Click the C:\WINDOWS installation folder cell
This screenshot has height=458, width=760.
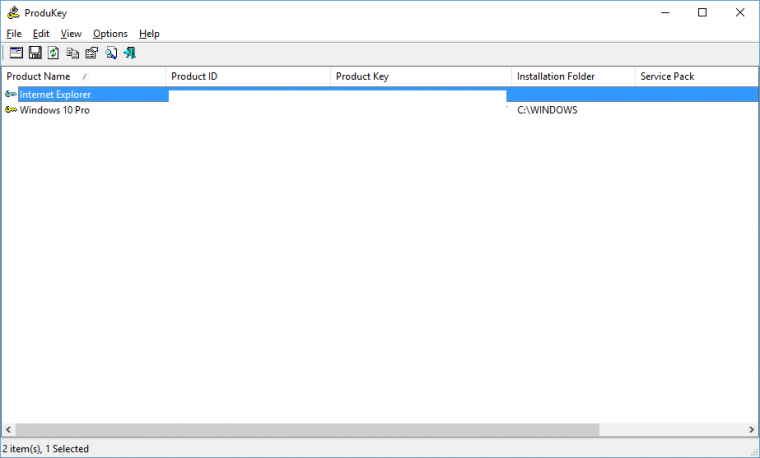(x=547, y=110)
